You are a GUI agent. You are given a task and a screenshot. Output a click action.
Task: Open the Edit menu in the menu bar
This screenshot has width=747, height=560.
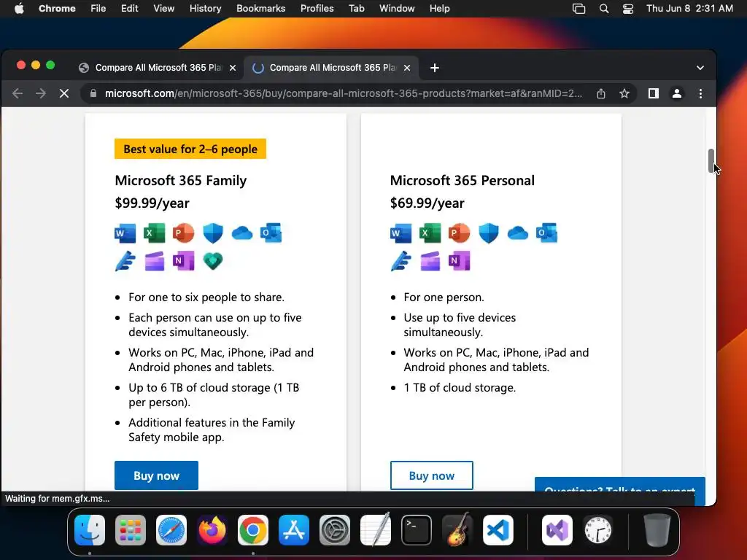129,9
